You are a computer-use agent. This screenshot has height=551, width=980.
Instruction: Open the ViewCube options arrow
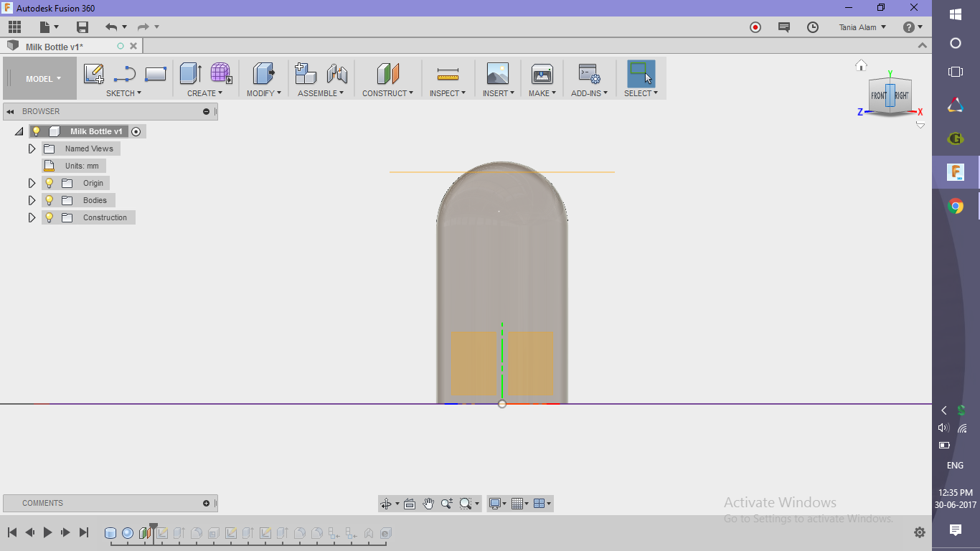click(920, 125)
